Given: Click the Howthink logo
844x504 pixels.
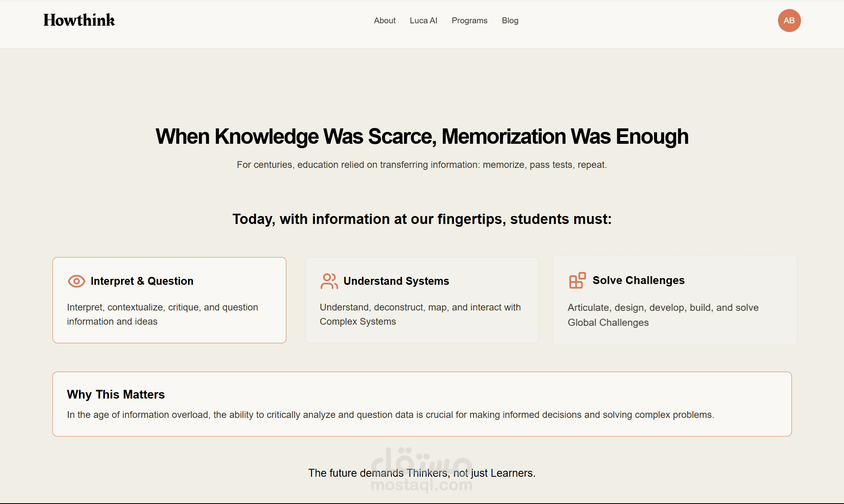Looking at the screenshot, I should click(x=79, y=21).
